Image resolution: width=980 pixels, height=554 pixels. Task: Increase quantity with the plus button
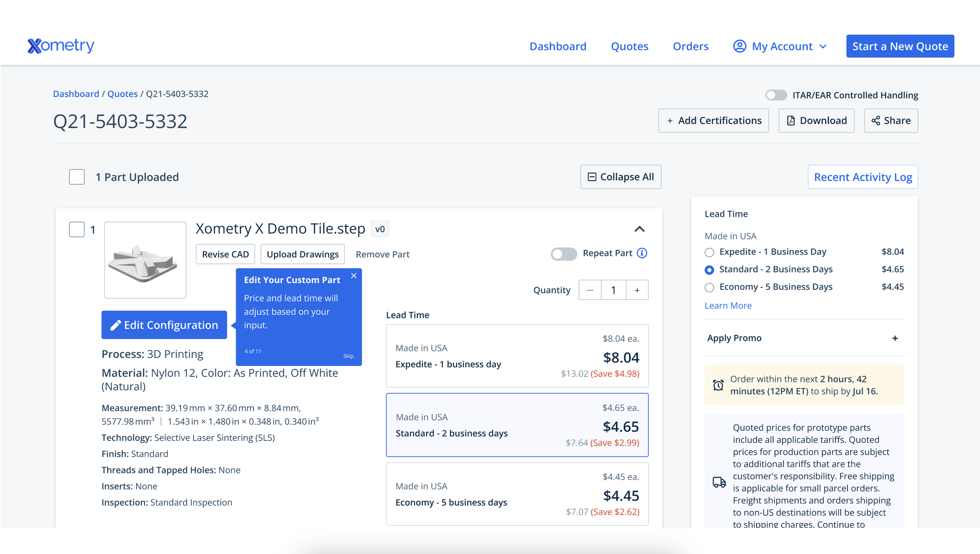tap(637, 290)
